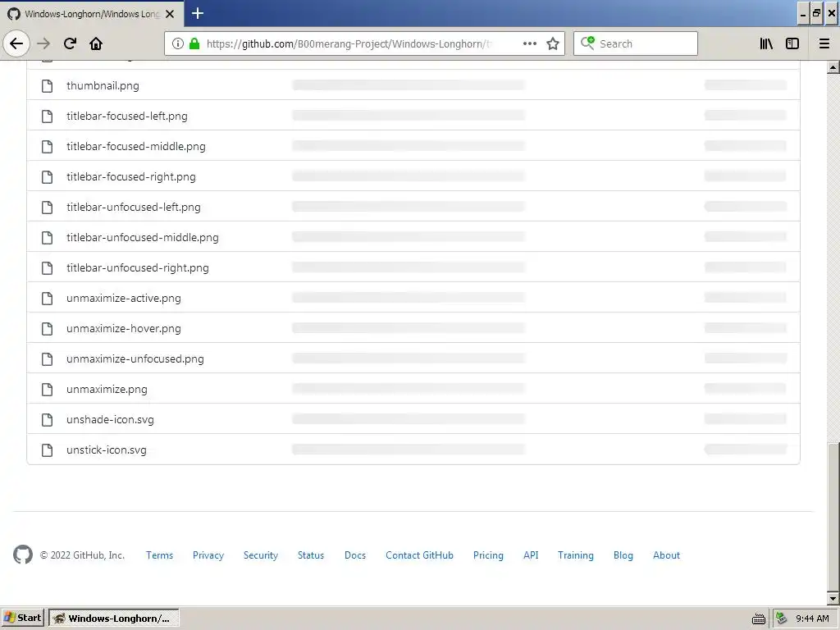840x630 pixels.
Task: Open the Pricing footer link
Action: (488, 555)
